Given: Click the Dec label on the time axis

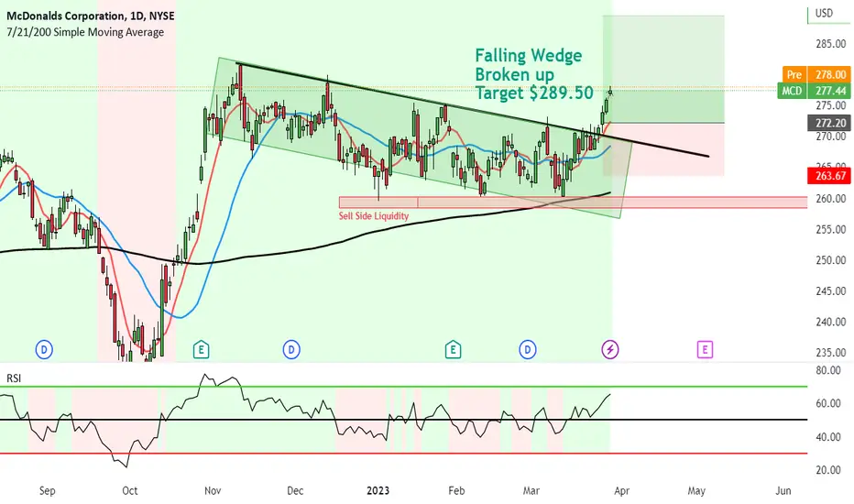Looking at the screenshot, I should [295, 491].
